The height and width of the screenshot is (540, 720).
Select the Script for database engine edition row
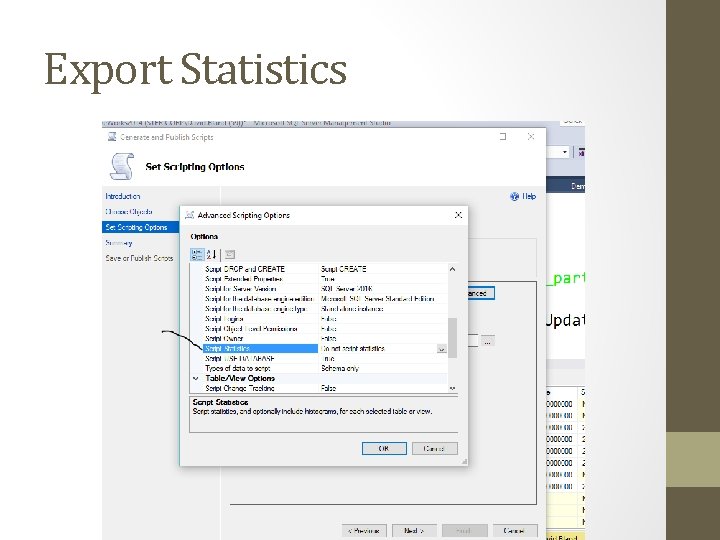pyautogui.click(x=325, y=299)
